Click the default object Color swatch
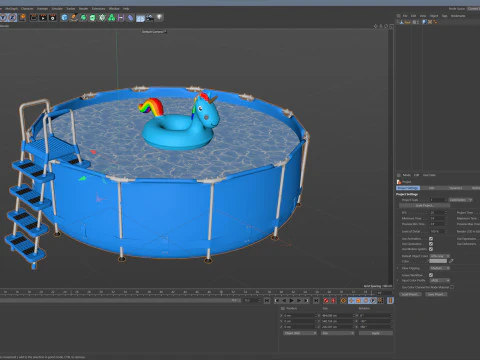Screen dimensions: 480x360 438,261
